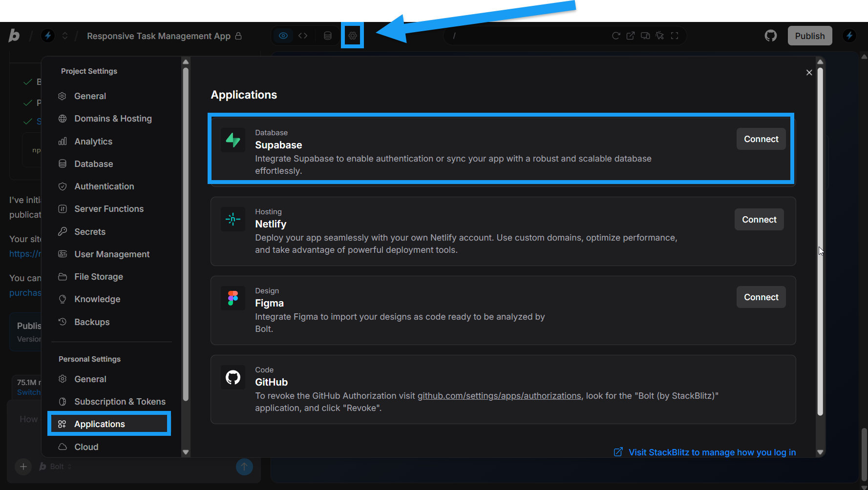Switch to preview mode with eye icon

(x=283, y=36)
